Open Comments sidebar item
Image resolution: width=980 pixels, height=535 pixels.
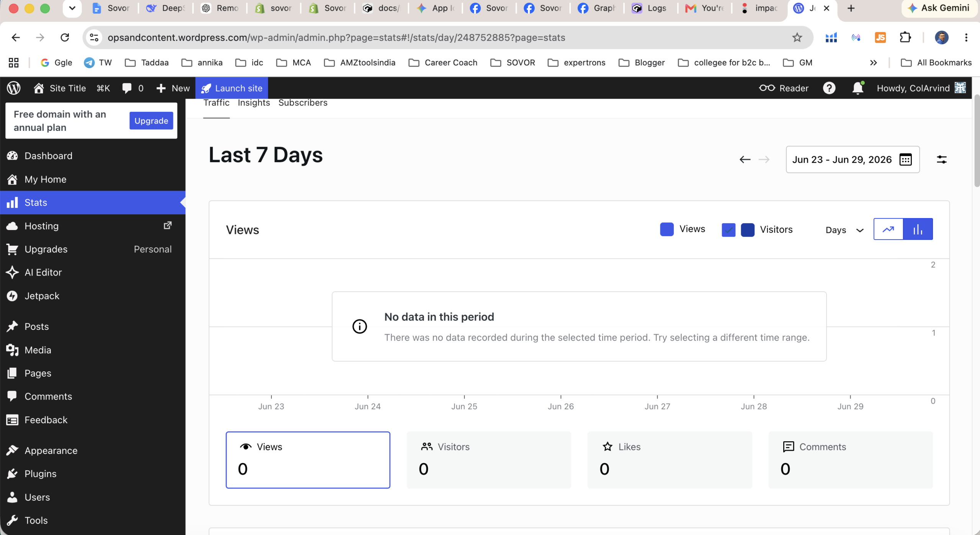click(x=93, y=396)
